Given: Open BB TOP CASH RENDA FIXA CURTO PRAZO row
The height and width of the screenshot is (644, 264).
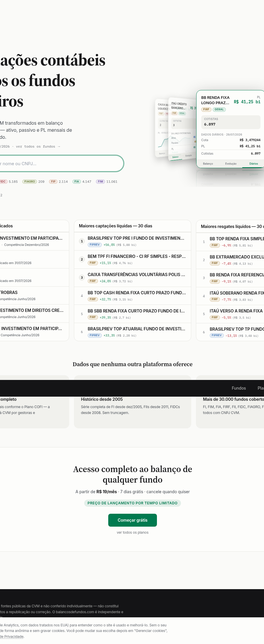Looking at the screenshot, I should (x=133, y=296).
